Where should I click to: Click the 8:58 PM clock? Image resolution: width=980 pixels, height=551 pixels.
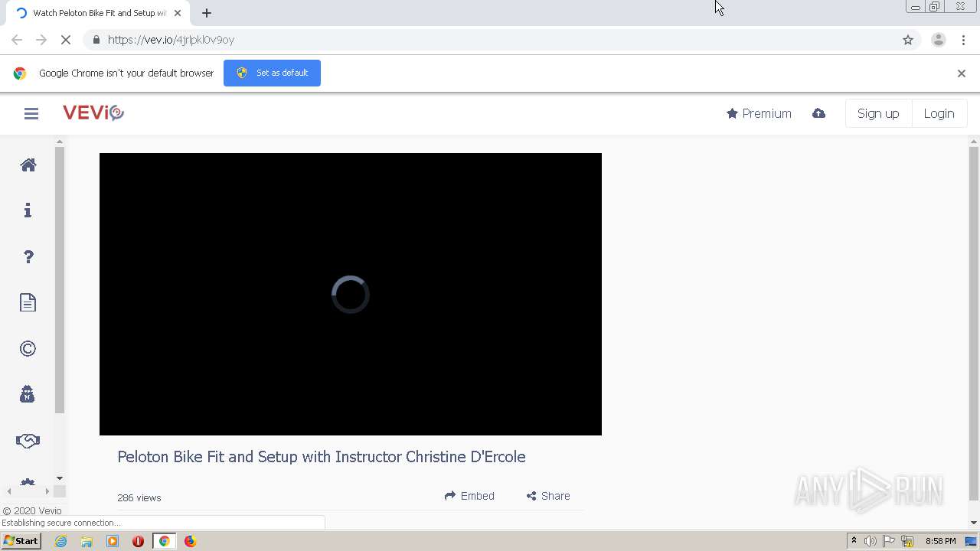940,541
